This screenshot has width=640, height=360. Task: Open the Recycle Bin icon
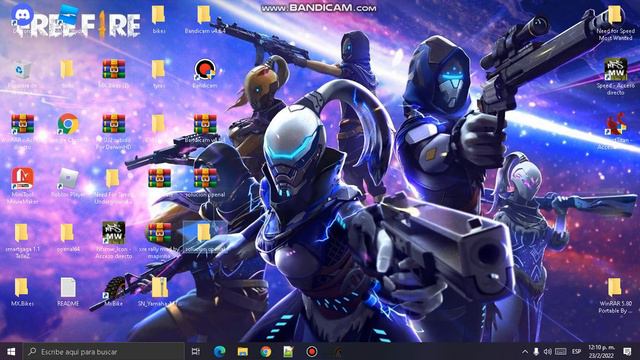(x=22, y=70)
